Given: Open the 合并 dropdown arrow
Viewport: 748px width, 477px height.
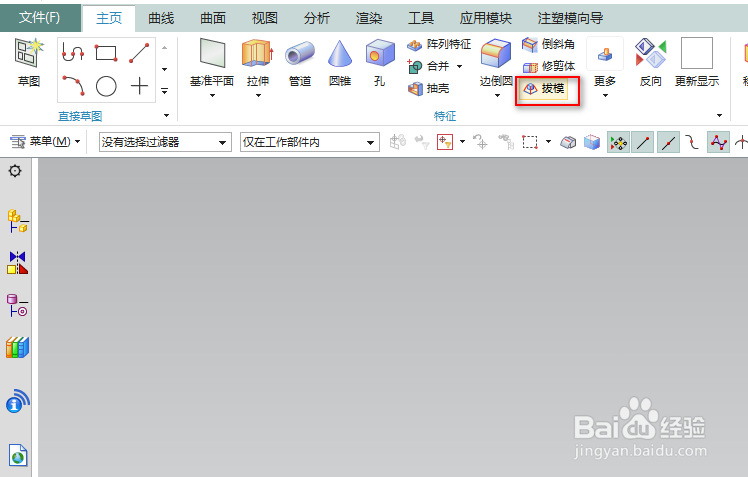Looking at the screenshot, I should (459, 66).
